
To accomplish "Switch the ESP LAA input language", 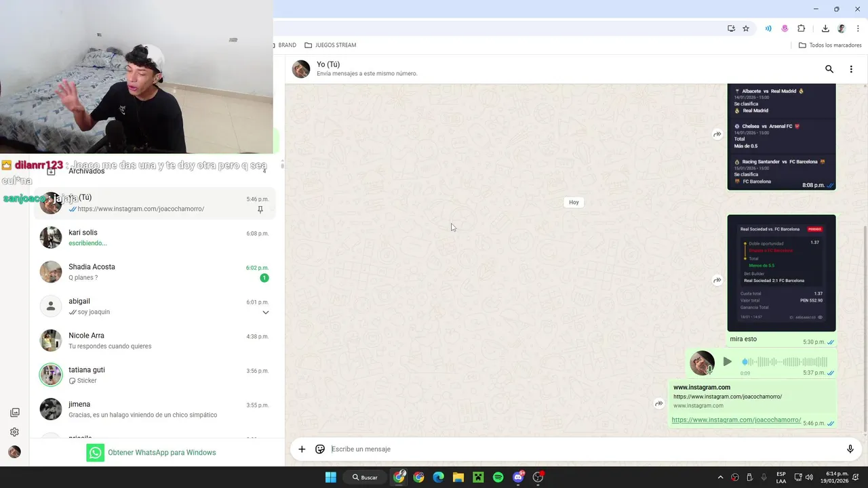I will 781,477.
